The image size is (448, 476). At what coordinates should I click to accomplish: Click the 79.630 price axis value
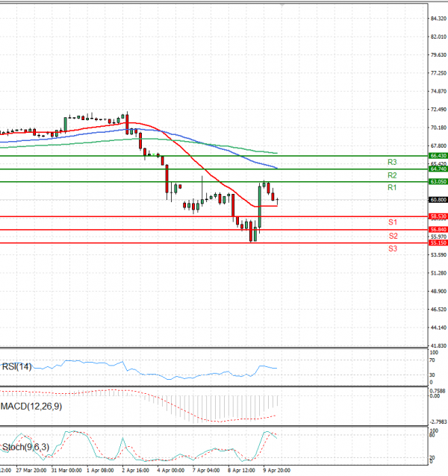(x=438, y=55)
